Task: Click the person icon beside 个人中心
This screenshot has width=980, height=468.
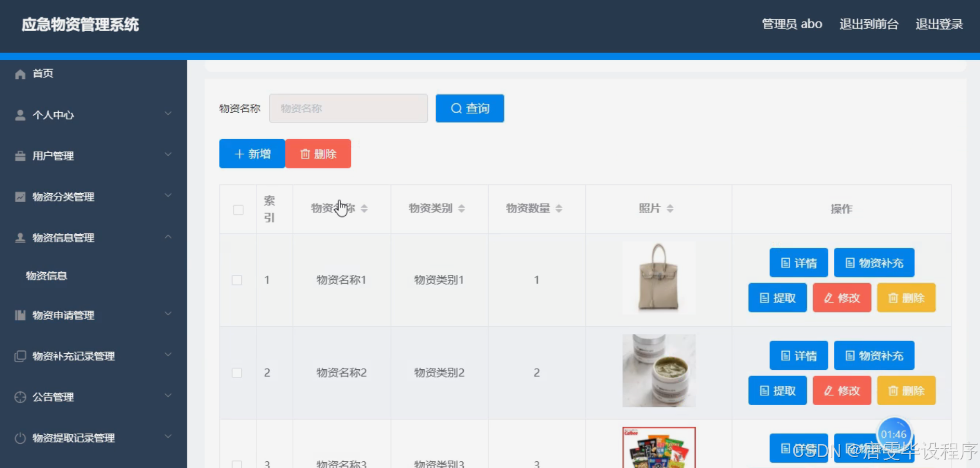Action: click(20, 115)
